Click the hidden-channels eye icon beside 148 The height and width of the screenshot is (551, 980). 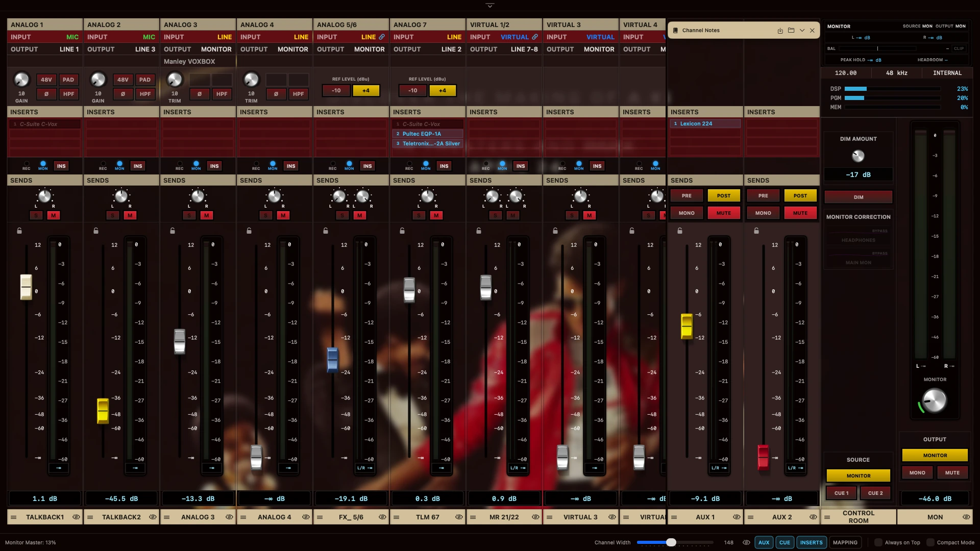746,542
